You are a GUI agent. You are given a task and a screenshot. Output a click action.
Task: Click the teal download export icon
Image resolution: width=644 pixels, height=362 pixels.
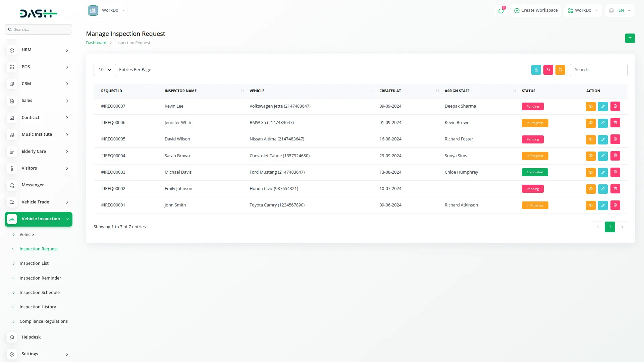pyautogui.click(x=536, y=70)
